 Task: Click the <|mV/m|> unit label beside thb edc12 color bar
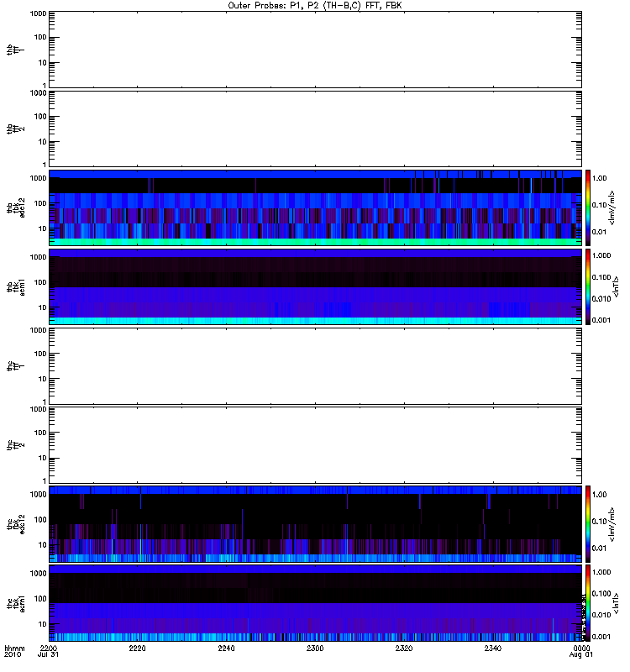[612, 207]
